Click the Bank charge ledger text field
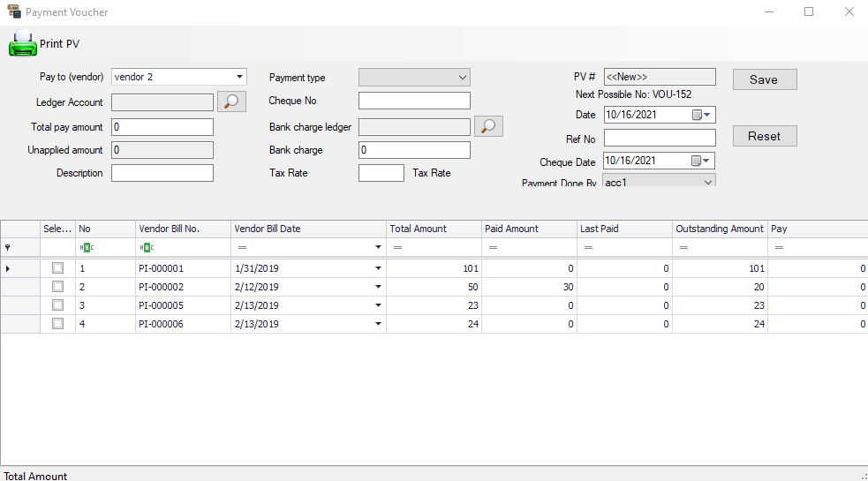 414,127
